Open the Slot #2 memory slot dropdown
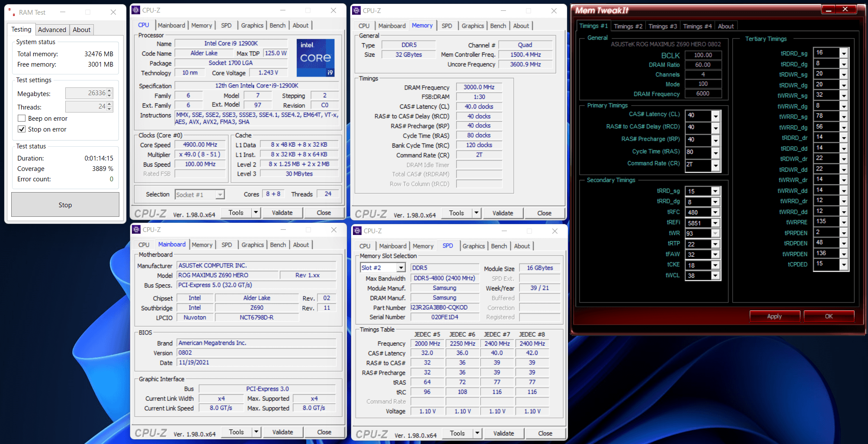This screenshot has width=868, height=444. (401, 268)
